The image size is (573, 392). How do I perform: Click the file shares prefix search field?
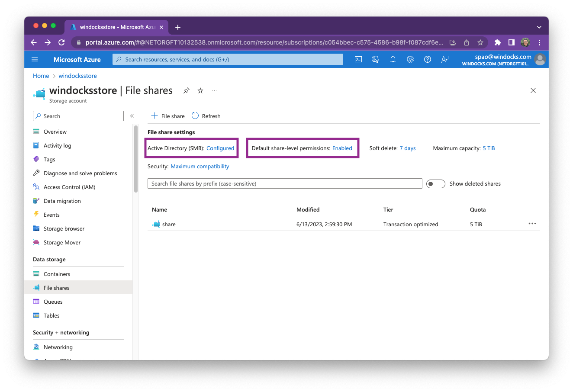pos(285,183)
